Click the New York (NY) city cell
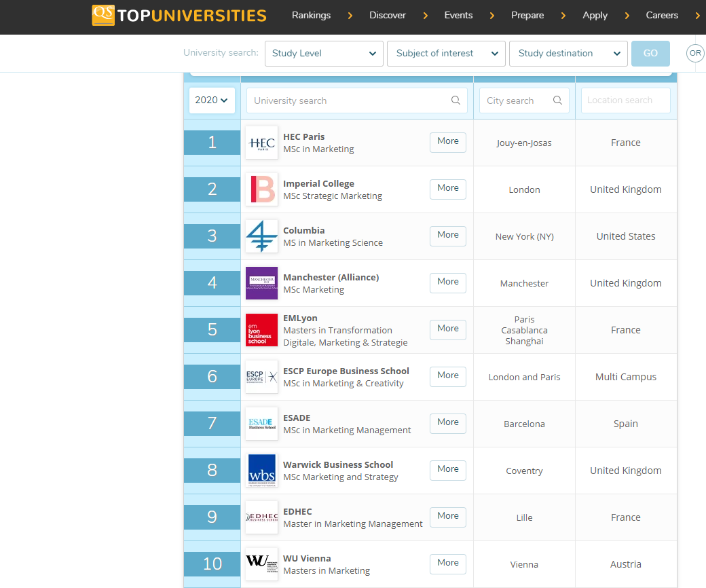 pyautogui.click(x=525, y=237)
